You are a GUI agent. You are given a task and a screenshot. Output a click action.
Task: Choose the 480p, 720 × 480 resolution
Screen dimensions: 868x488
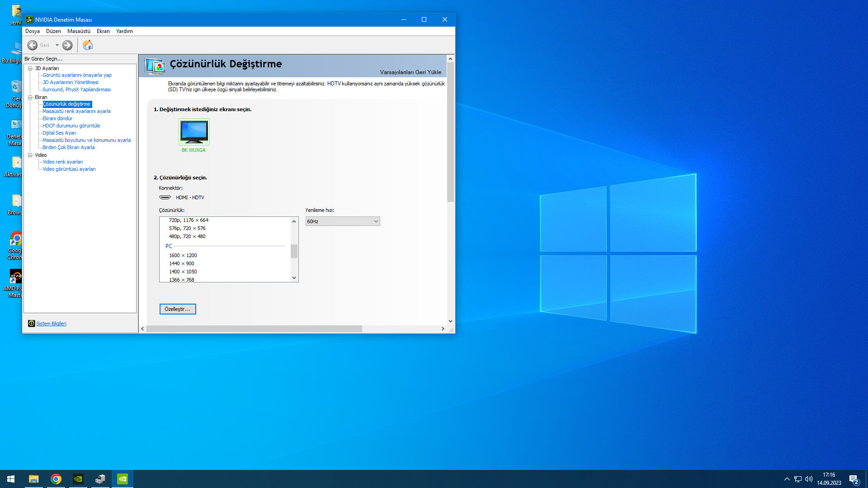pyautogui.click(x=187, y=237)
